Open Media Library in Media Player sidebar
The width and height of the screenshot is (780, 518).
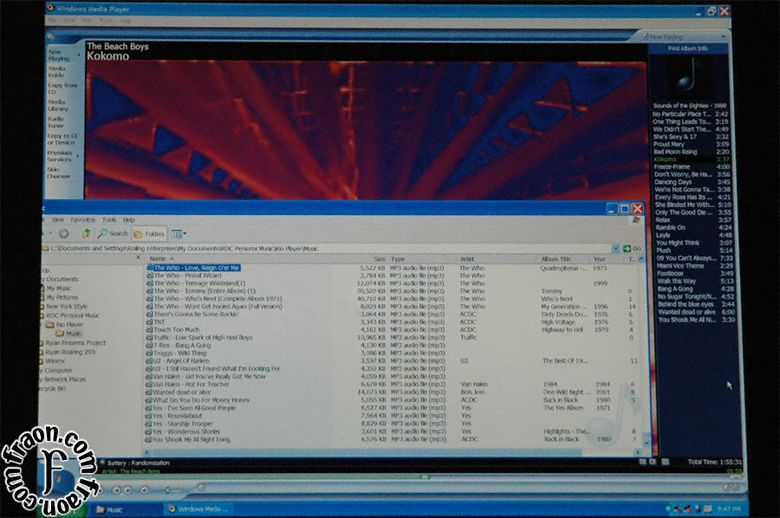(x=58, y=105)
